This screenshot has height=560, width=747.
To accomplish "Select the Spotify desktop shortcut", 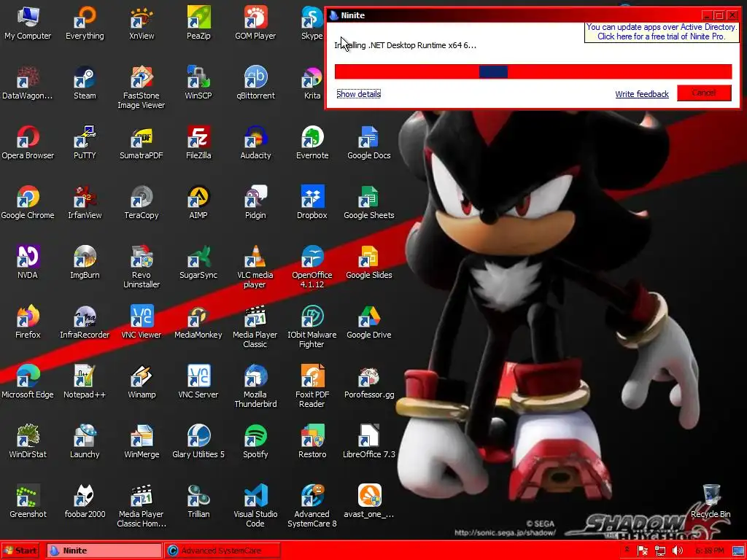I will pos(255,441).
